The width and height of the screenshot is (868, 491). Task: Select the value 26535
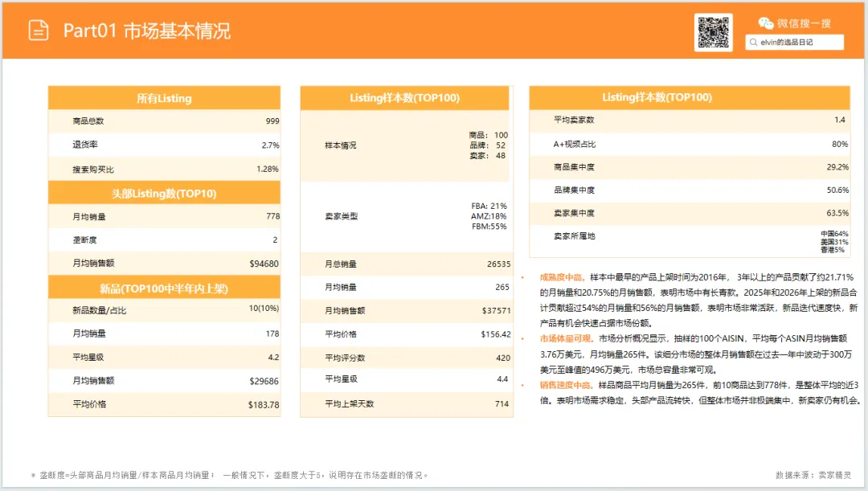(499, 264)
